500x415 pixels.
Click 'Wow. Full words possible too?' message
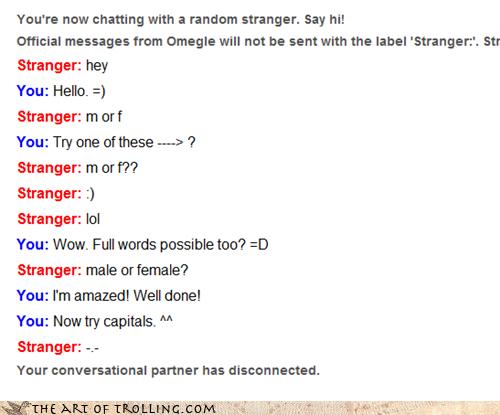(161, 245)
